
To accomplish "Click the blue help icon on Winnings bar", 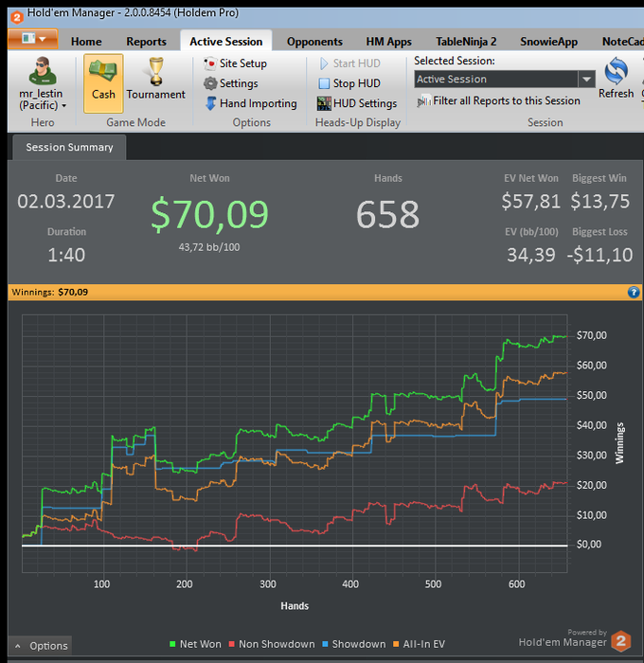I will pos(633,292).
